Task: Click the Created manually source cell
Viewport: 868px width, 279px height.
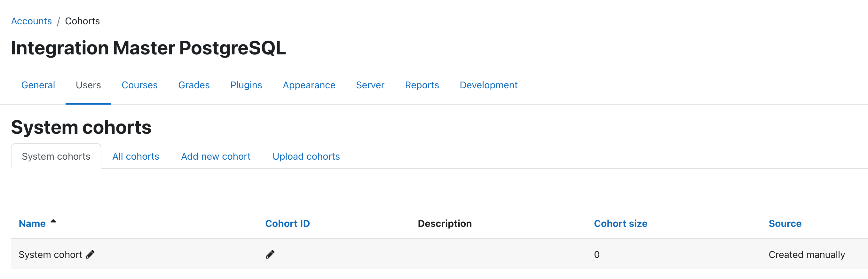Action: 807,254
